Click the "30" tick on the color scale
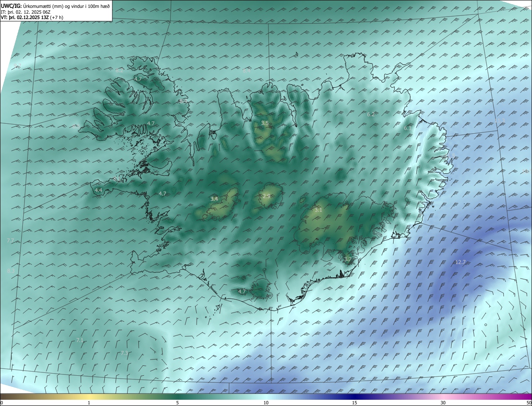532x406 pixels. coord(443,403)
